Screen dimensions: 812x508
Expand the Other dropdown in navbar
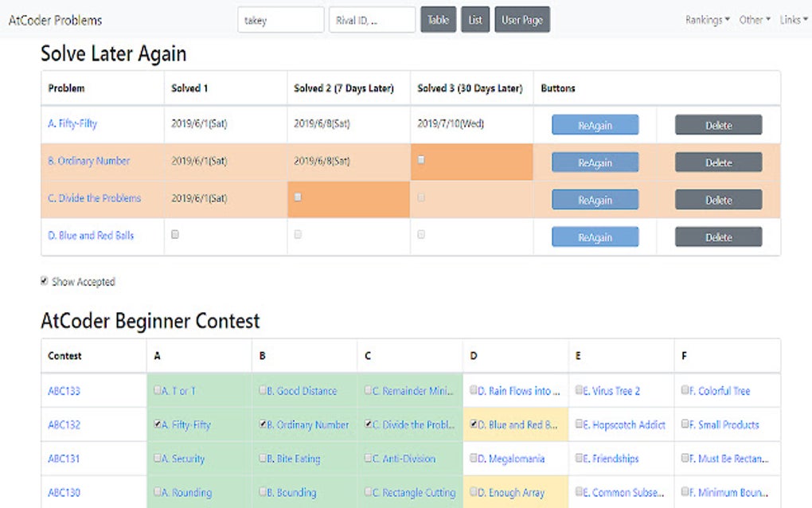[x=755, y=20]
